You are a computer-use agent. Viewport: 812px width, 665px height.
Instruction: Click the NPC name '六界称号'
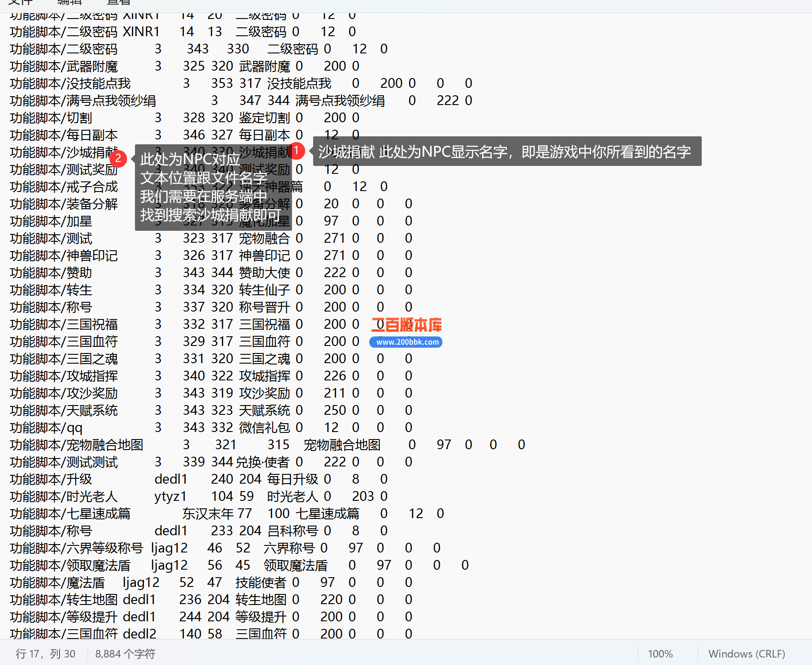coord(289,548)
